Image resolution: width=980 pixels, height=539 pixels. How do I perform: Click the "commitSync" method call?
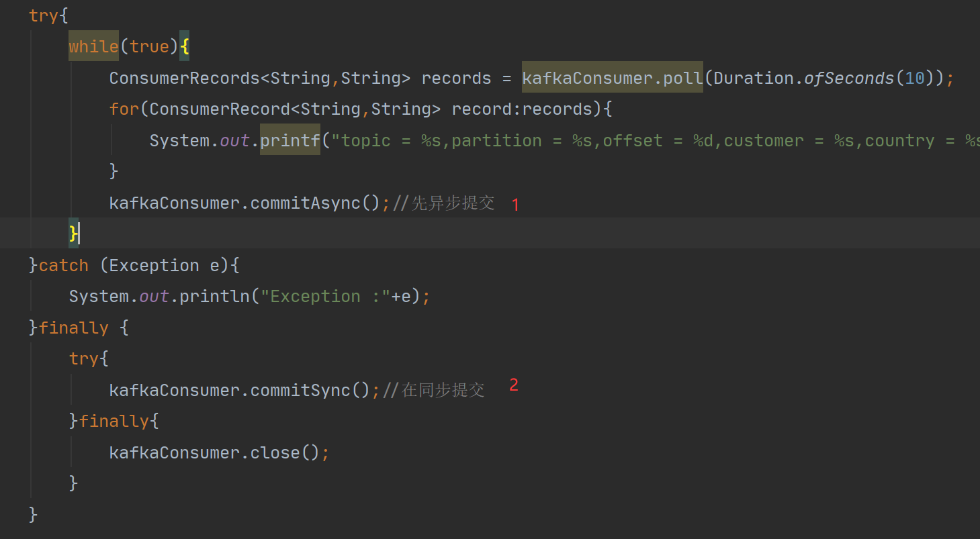(x=300, y=390)
